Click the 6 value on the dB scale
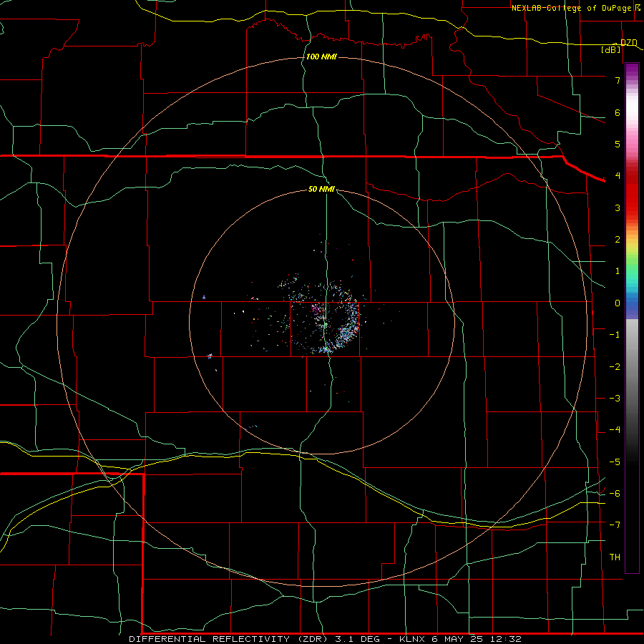 [x=618, y=112]
